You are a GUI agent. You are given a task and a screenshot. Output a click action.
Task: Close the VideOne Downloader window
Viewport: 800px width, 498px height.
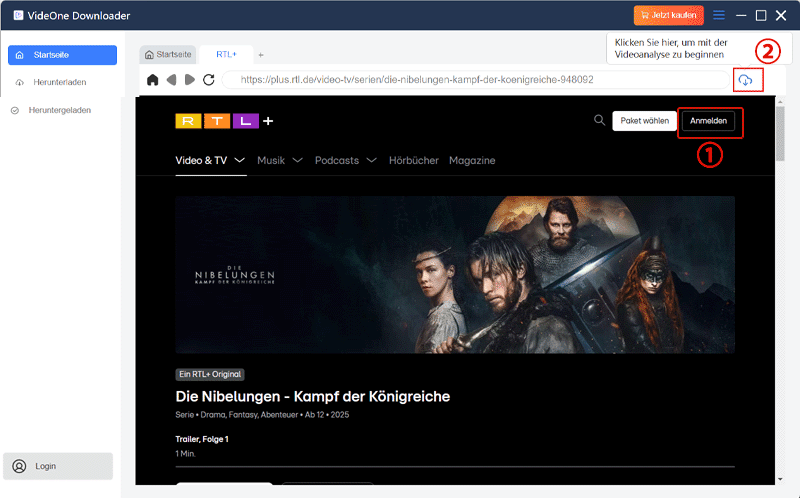click(781, 16)
